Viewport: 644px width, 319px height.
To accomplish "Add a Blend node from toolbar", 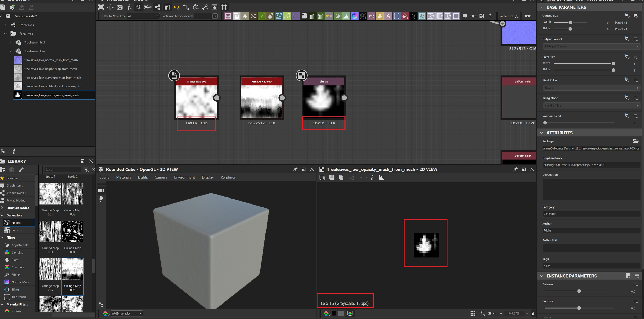I will (236, 16).
